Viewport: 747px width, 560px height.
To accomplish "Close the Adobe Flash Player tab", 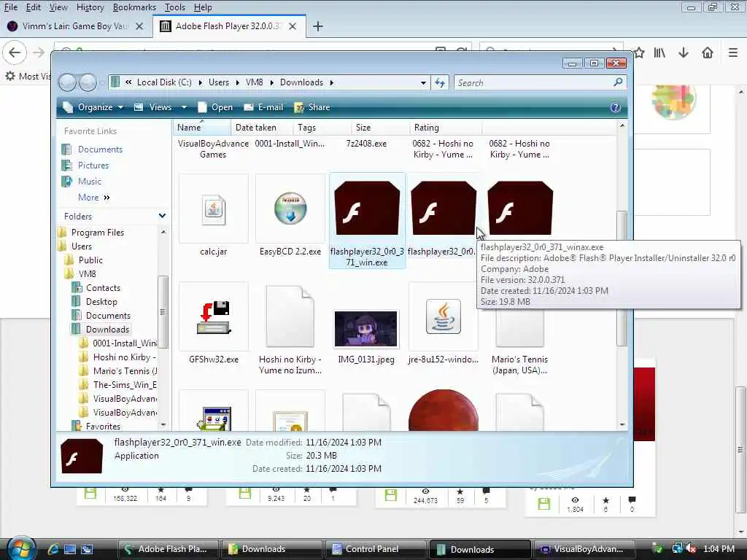I will coord(293,26).
